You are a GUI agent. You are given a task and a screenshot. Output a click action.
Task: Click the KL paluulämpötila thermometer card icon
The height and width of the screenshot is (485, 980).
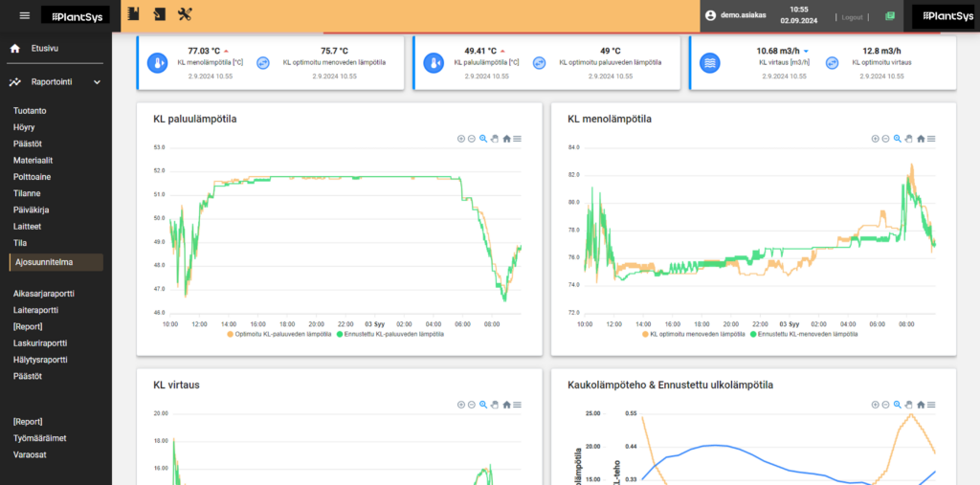point(434,63)
